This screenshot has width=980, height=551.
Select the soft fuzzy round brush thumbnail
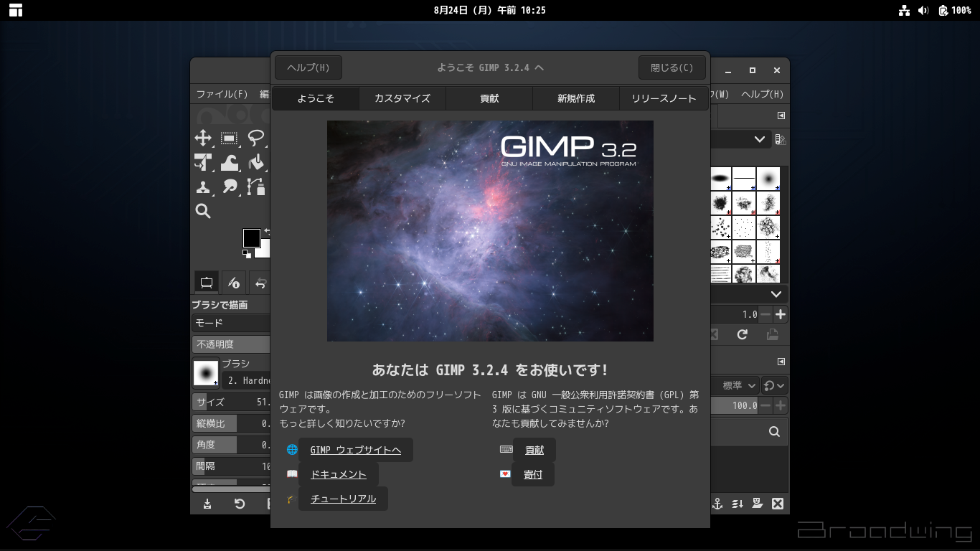(x=768, y=179)
